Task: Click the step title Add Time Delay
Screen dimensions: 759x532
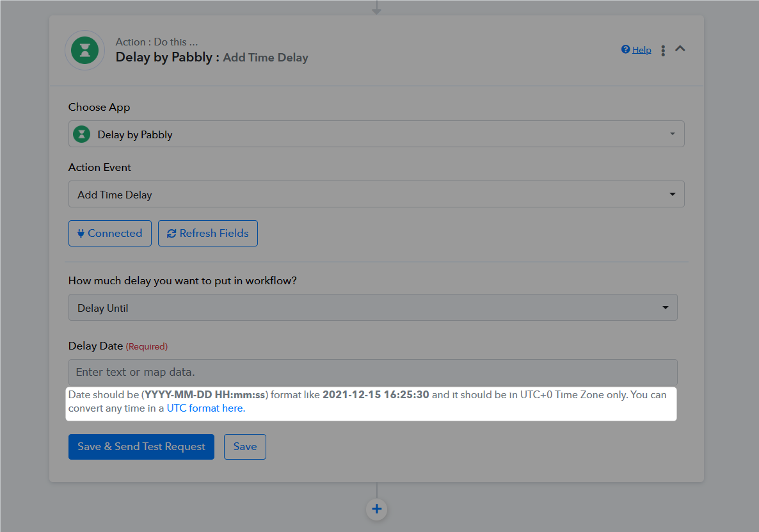Action: coord(265,58)
